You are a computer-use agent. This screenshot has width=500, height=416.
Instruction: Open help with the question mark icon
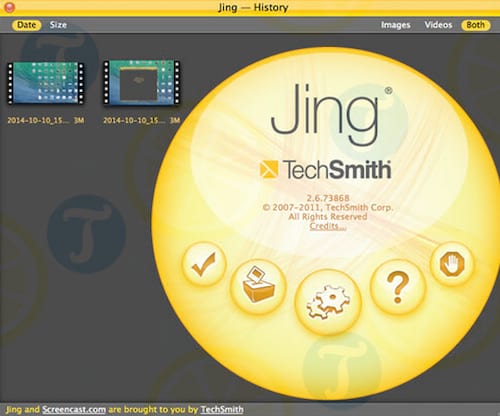tap(397, 287)
